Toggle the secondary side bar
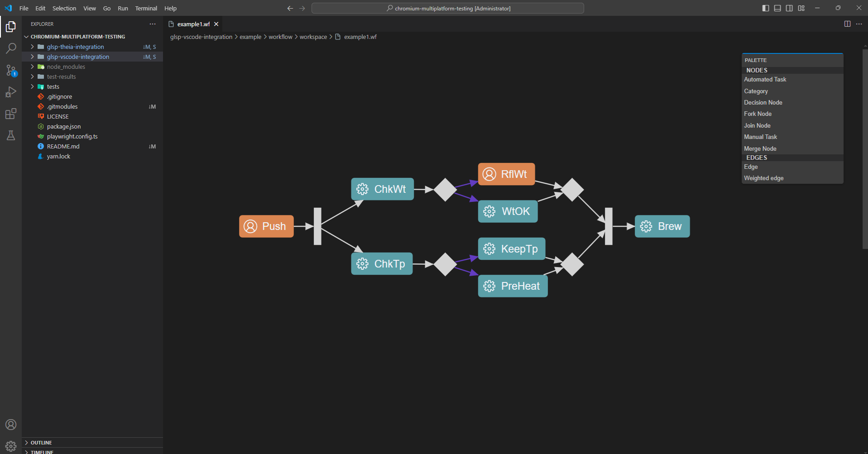Image resolution: width=868 pixels, height=454 pixels. (x=789, y=8)
